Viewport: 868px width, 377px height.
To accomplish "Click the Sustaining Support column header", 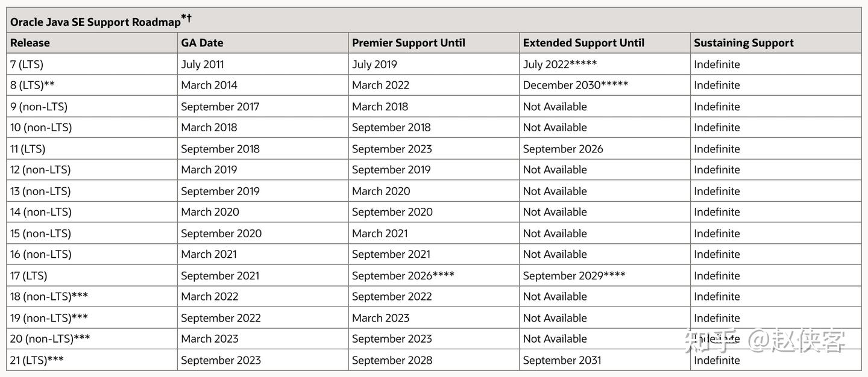I will (743, 43).
